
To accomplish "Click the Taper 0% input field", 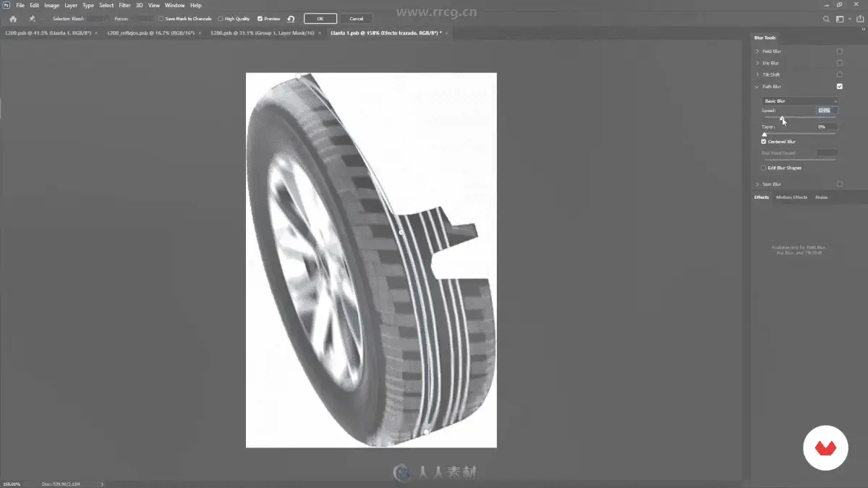I will (x=827, y=127).
